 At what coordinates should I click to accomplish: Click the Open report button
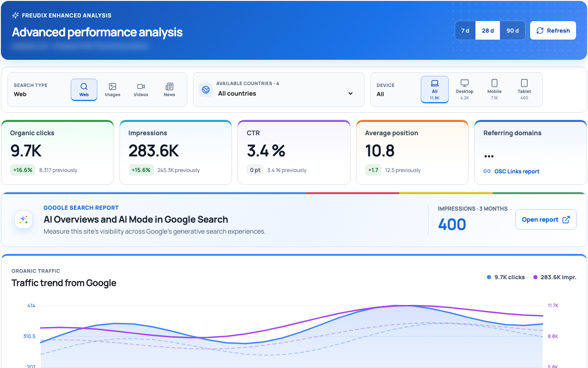[x=546, y=220]
